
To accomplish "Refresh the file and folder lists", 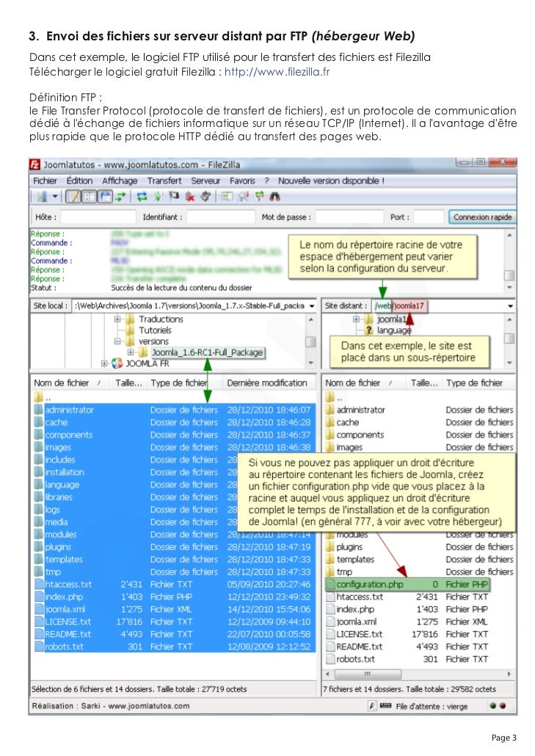I will point(142,196).
